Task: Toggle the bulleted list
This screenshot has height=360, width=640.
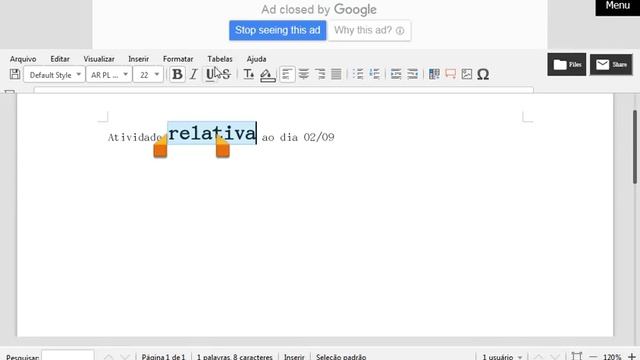Action: pyautogui.click(x=358, y=74)
